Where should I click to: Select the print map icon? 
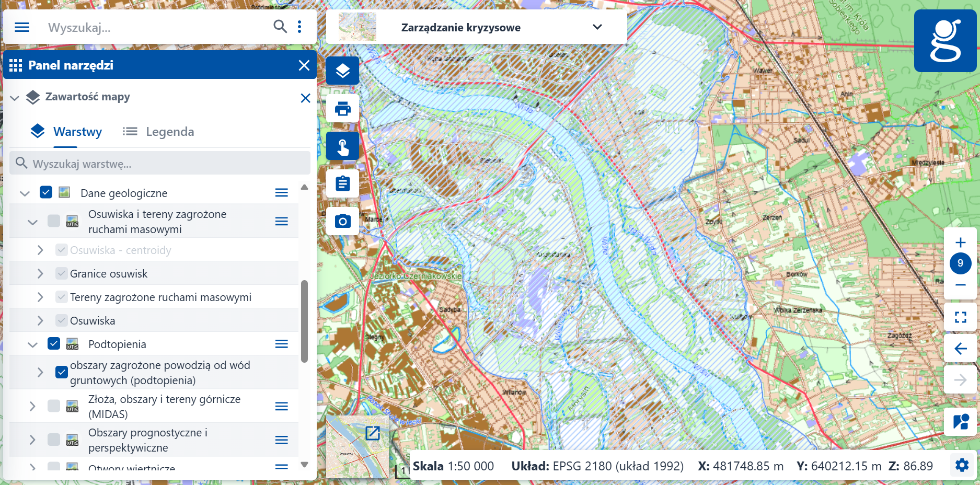pyautogui.click(x=342, y=108)
